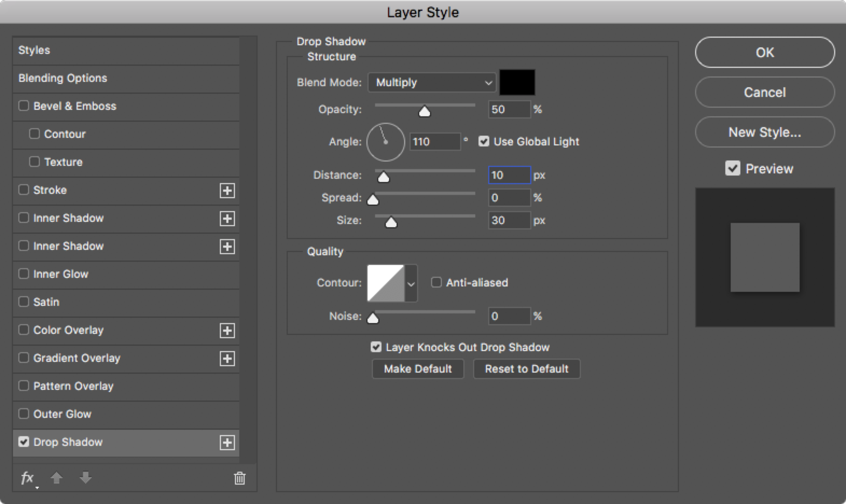Enable the Pattern Overlay checkbox
This screenshot has width=846, height=504.
[24, 386]
